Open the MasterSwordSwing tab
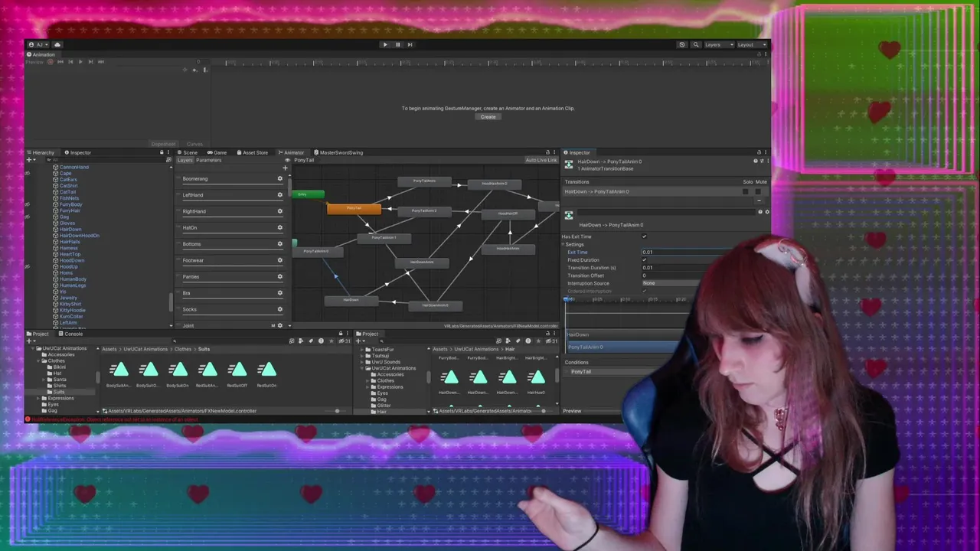Screen dimensions: 980x551 (x=339, y=152)
